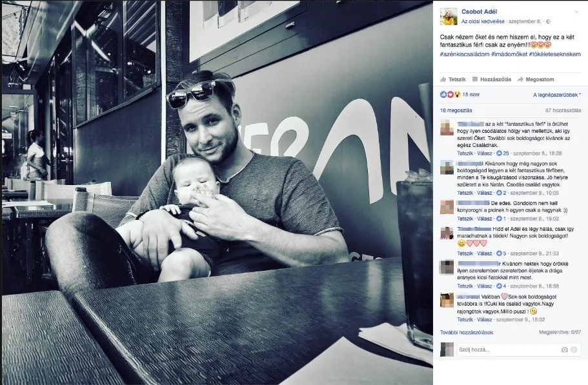Expand További hozzászólások comments
This screenshot has height=385, width=588.
[x=467, y=333]
